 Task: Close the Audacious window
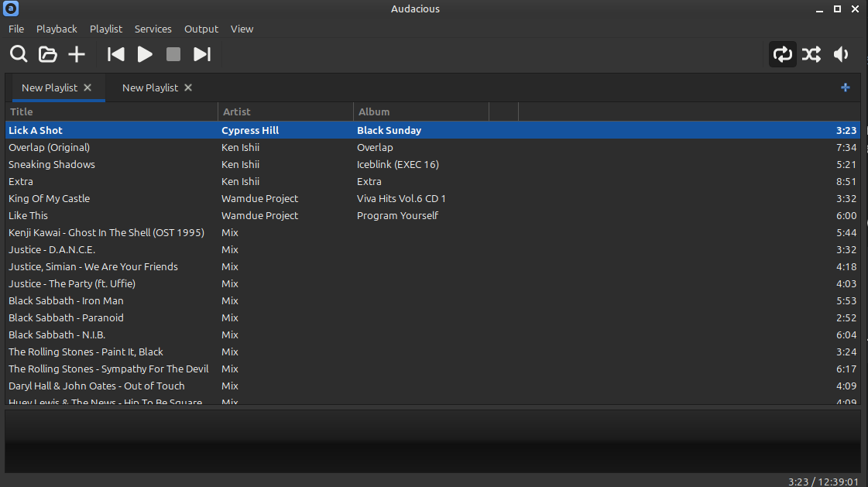point(856,9)
